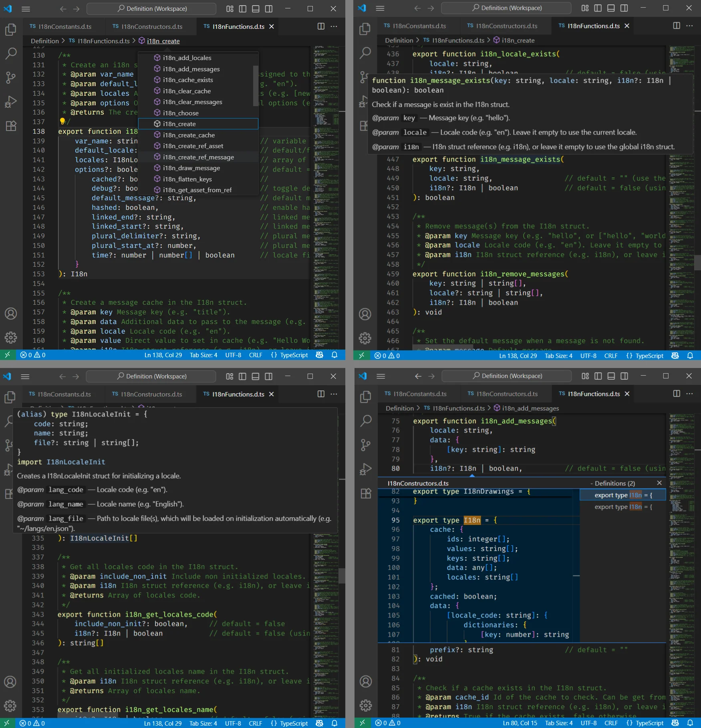The image size is (701, 728).
Task: Toggle panel visibility in top-right window title bar
Action: tap(611, 8)
